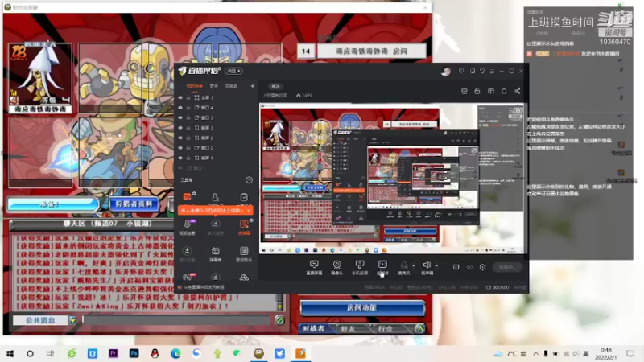Click chat scrollbar down arrow in game

279,306
